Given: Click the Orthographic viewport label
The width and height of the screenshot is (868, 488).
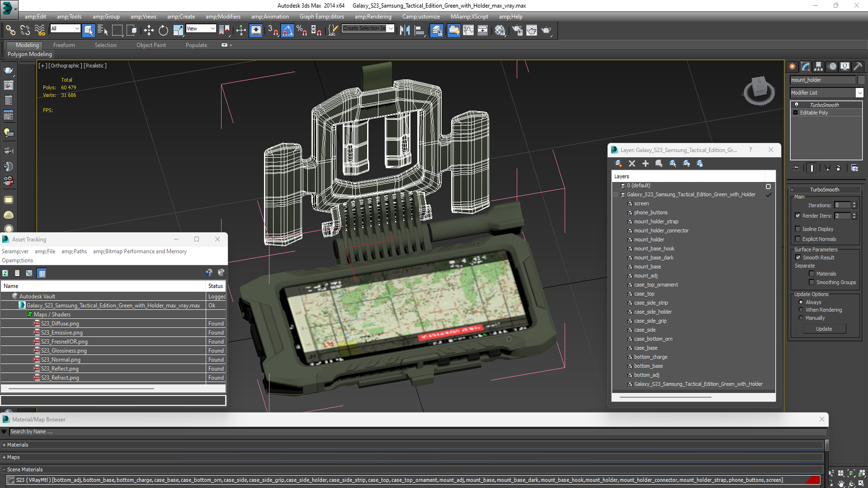Looking at the screenshot, I should [x=65, y=66].
